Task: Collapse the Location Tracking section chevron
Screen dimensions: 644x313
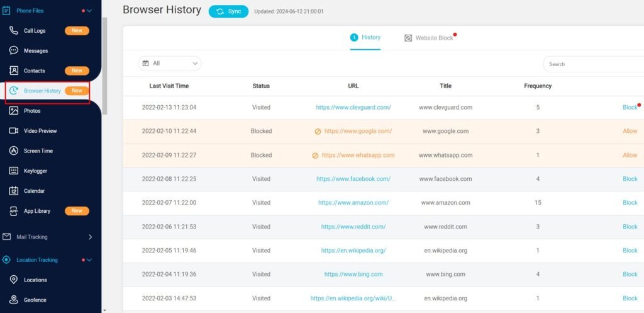Action: tap(89, 260)
